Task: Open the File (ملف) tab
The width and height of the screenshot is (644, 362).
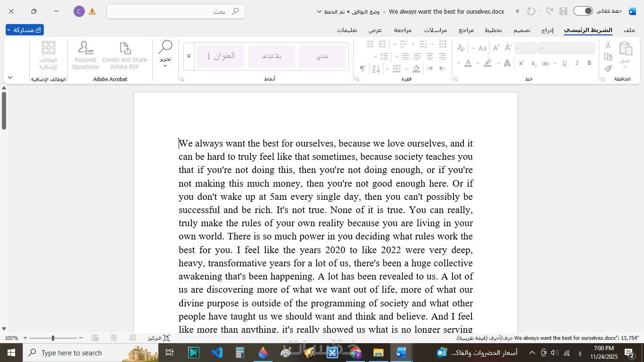Action: [x=629, y=30]
